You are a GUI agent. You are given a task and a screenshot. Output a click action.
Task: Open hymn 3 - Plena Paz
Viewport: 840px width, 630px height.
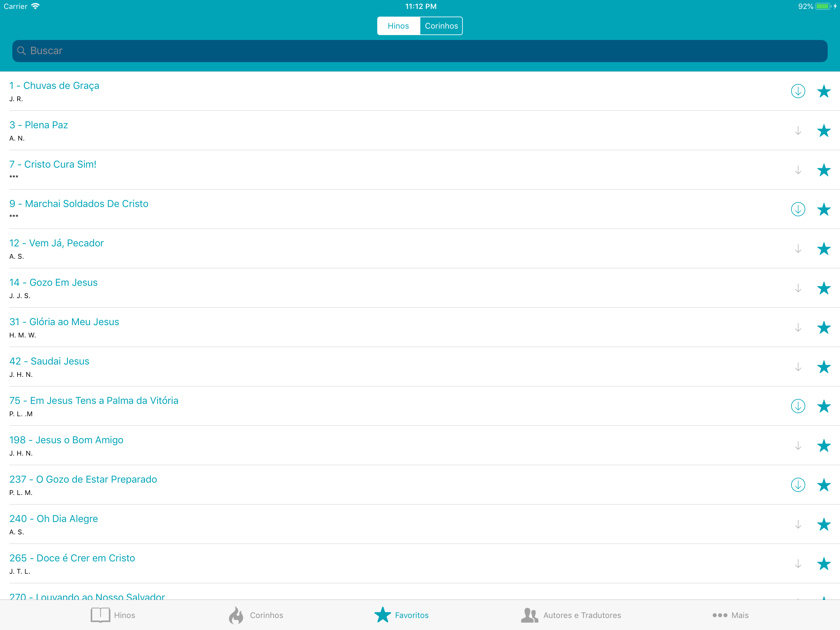tap(420, 130)
